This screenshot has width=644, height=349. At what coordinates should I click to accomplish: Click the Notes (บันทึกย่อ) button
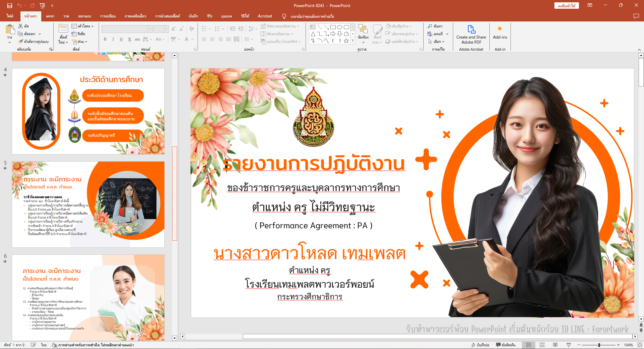(480, 345)
